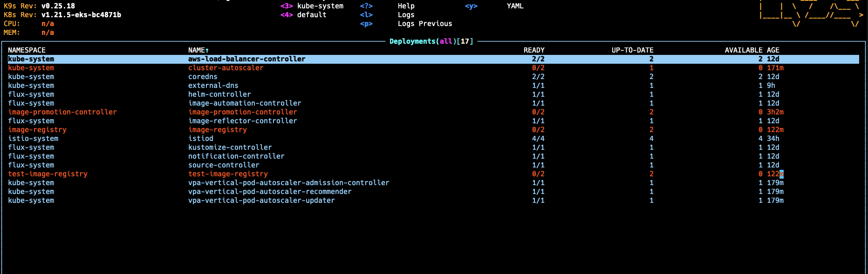Click the K9s ASCII logo
Viewport: 868px width, 274px height.
811,14
